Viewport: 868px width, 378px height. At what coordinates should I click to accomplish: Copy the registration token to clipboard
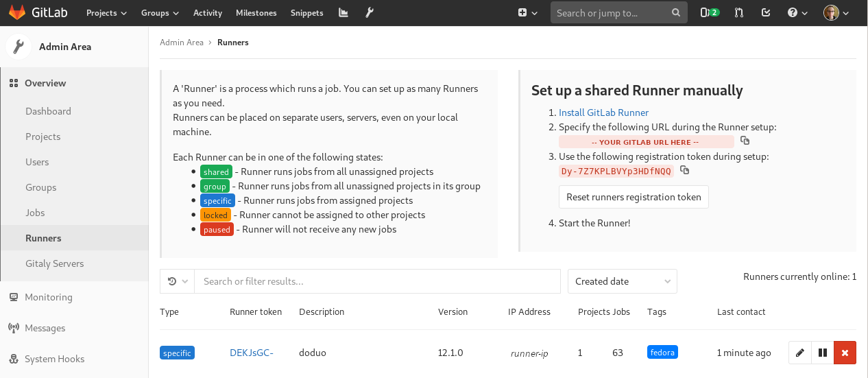click(x=684, y=171)
